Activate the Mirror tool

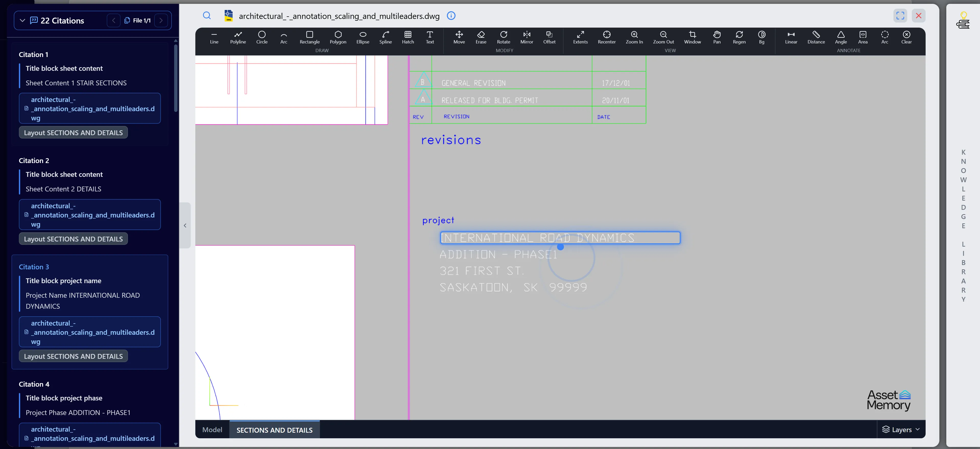pyautogui.click(x=527, y=37)
